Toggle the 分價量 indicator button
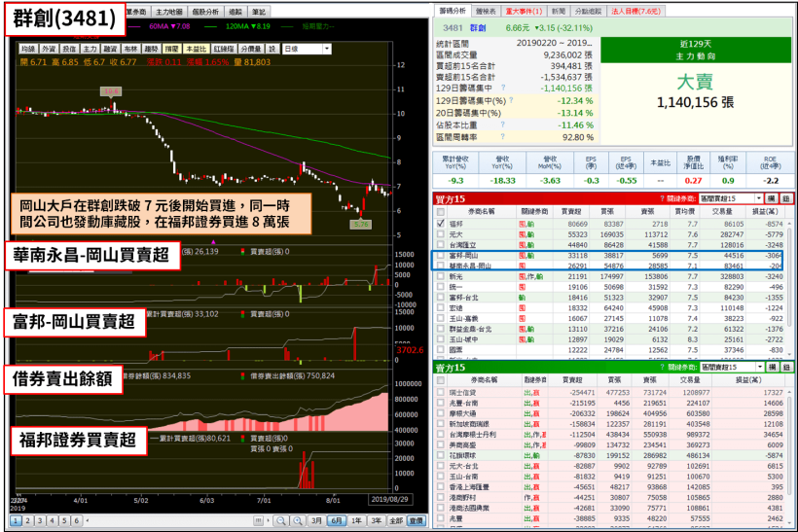The width and height of the screenshot is (798, 532). [251, 49]
